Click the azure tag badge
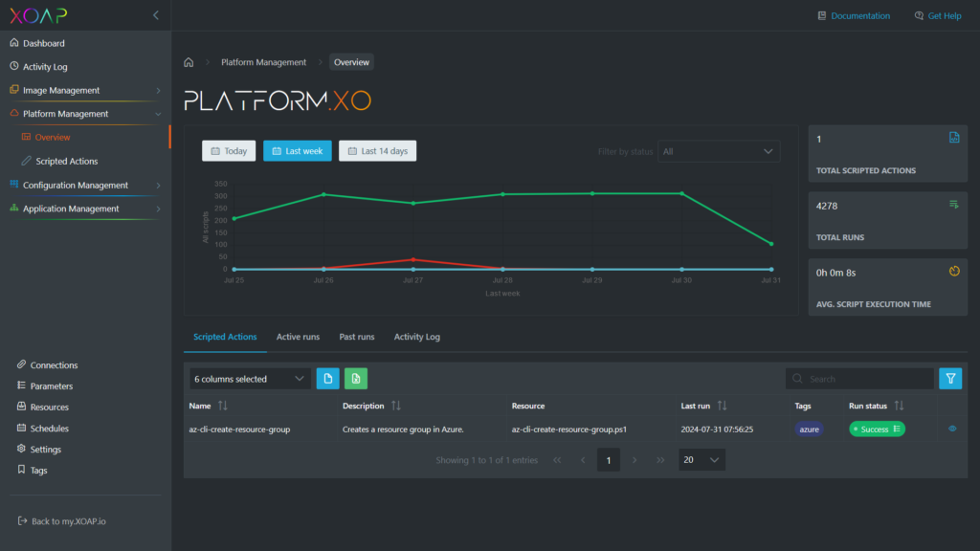The image size is (980, 551). tap(809, 430)
